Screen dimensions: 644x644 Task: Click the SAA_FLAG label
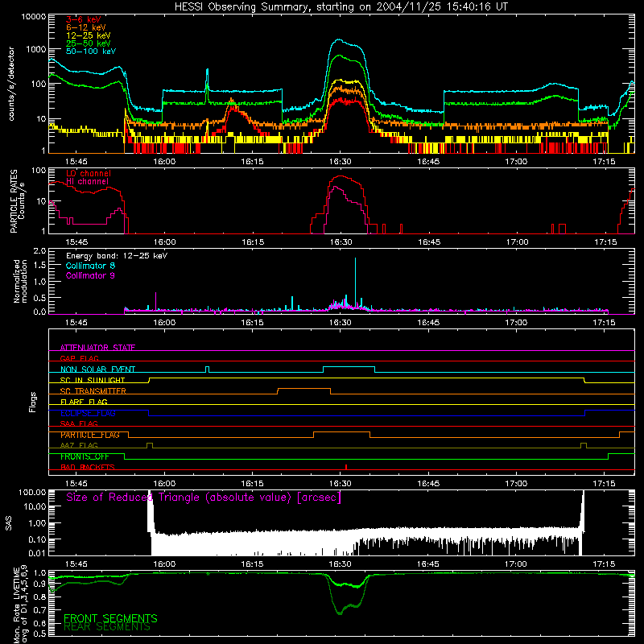[79, 423]
